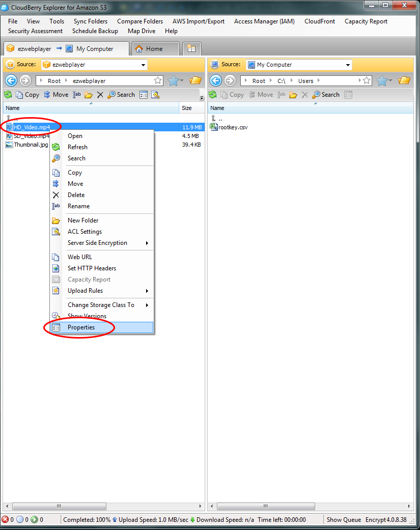Screen dimensions: 420x530
Task: Click right toolbar New Folder icon
Action: pyautogui.click(x=293, y=95)
